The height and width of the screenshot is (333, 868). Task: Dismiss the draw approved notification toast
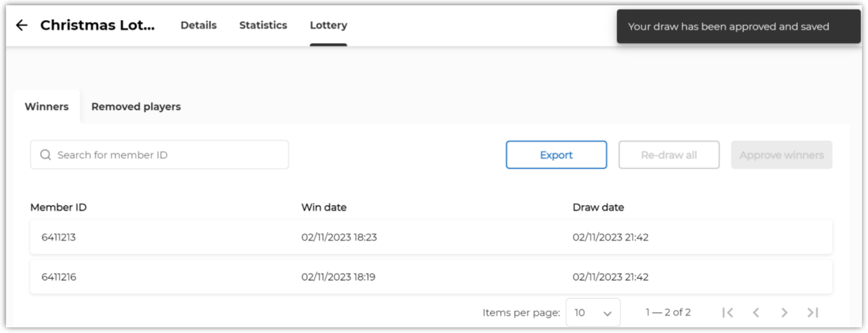coord(738,27)
